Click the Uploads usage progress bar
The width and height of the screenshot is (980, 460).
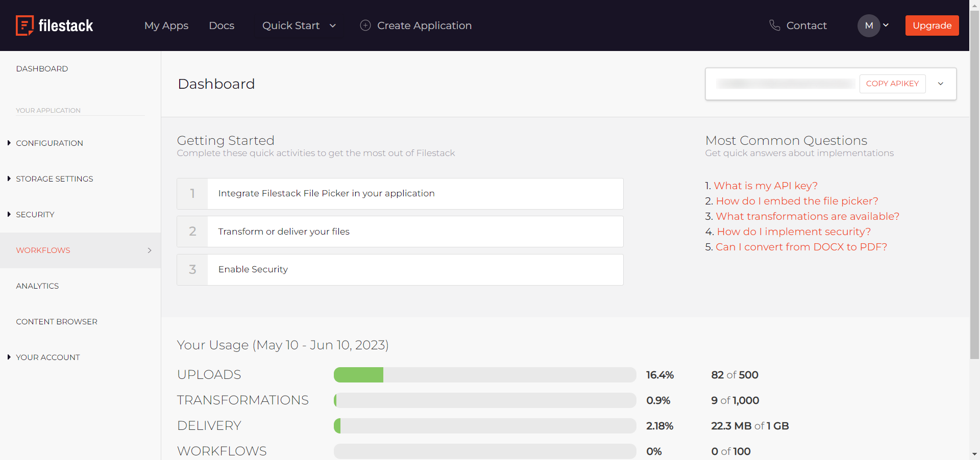484,375
